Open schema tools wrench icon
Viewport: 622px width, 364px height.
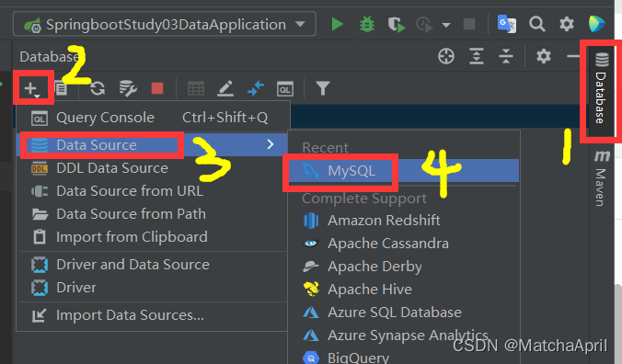point(128,88)
